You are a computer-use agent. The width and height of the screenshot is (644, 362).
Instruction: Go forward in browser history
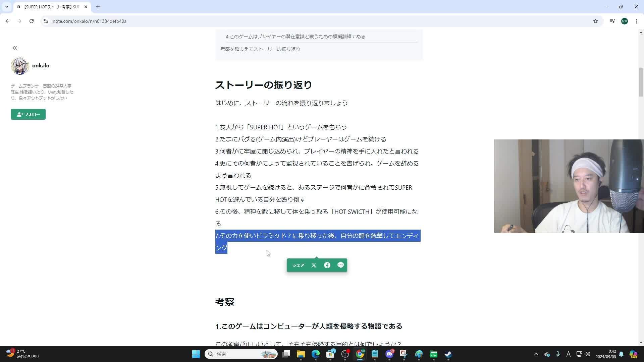[19, 21]
